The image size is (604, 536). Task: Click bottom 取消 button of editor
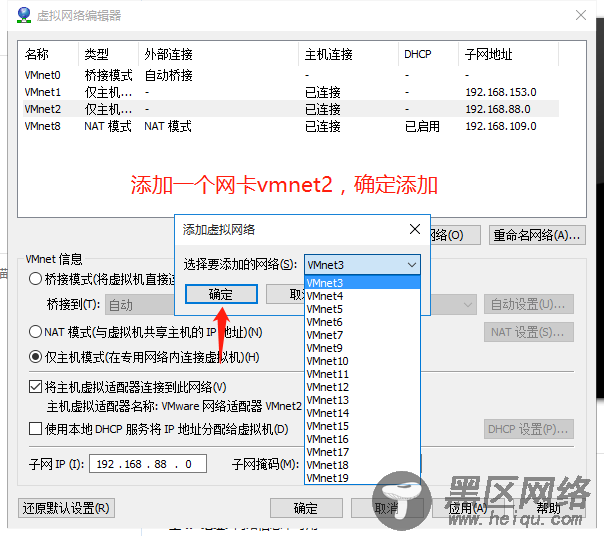[x=387, y=508]
